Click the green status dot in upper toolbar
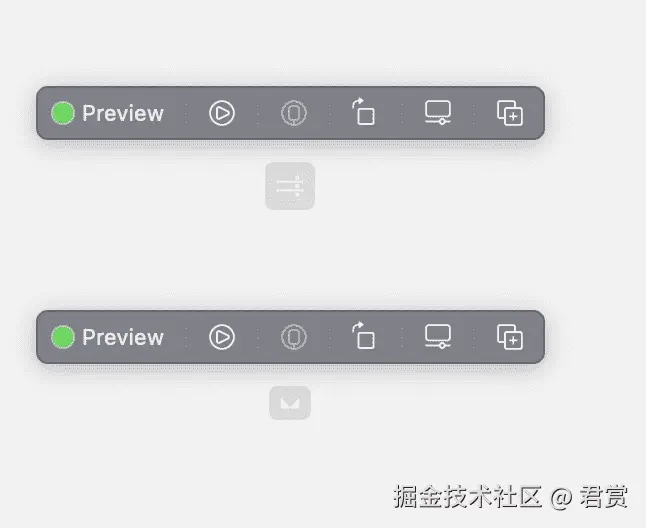Image resolution: width=646 pixels, height=528 pixels. [x=63, y=113]
